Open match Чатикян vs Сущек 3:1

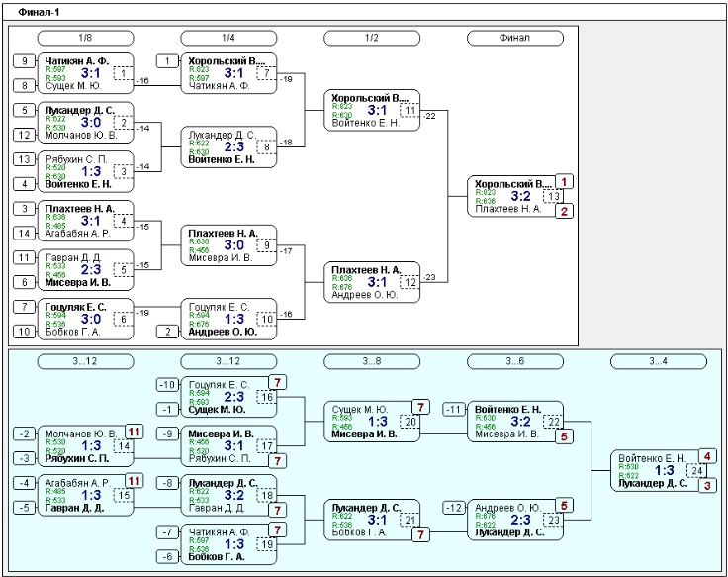coord(85,73)
